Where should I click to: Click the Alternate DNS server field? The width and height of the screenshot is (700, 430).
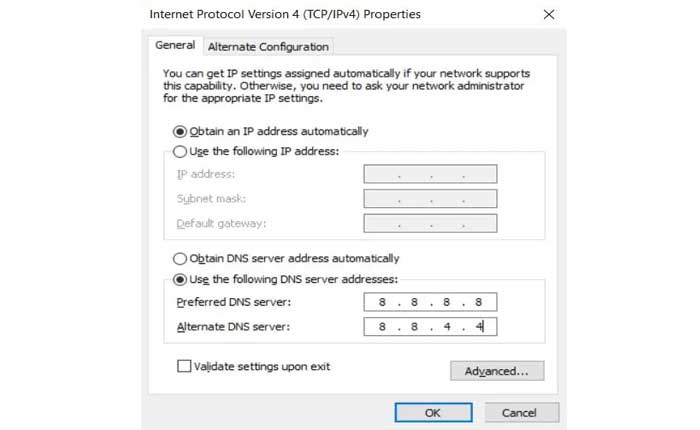pyautogui.click(x=430, y=326)
